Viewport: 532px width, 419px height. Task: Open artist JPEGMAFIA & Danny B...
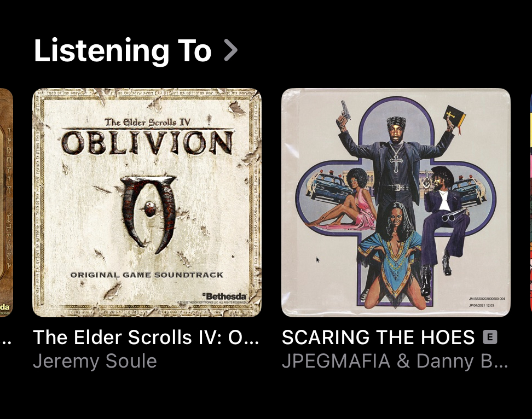[x=395, y=360]
